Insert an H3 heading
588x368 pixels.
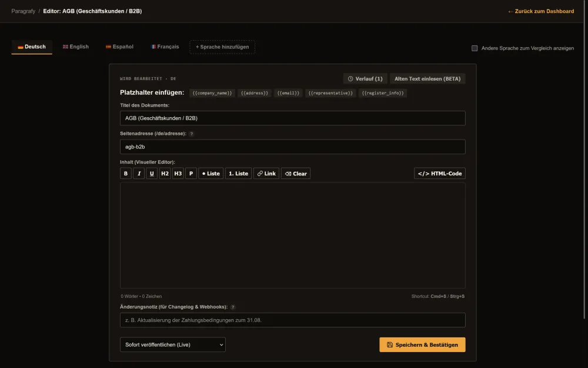[x=178, y=174]
